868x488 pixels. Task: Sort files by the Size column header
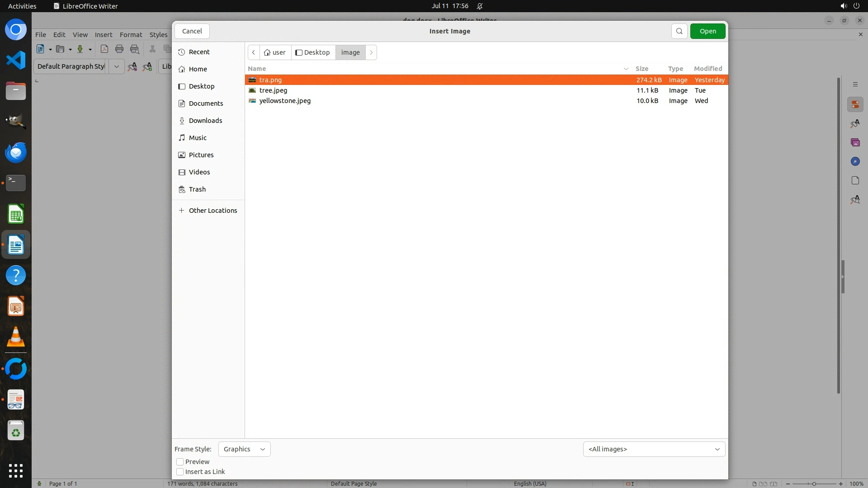642,69
